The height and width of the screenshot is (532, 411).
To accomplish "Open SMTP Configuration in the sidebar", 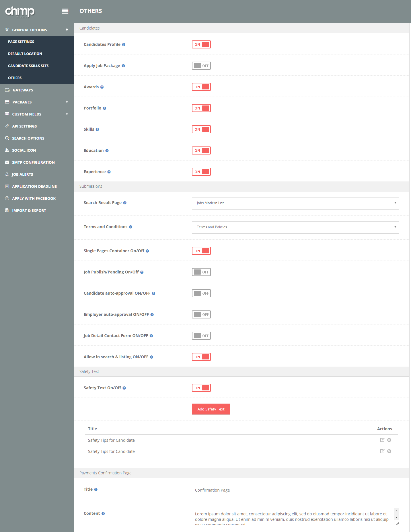I will (33, 162).
